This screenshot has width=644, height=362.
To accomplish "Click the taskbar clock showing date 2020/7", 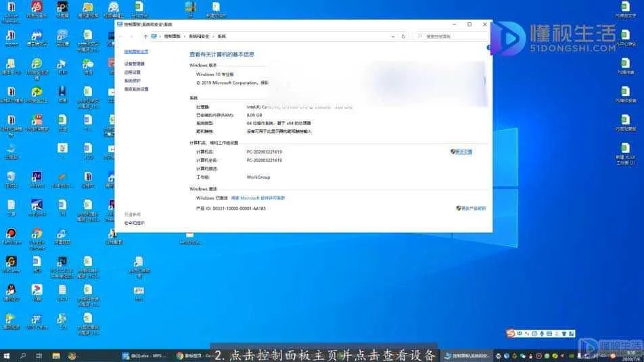I will (632, 356).
